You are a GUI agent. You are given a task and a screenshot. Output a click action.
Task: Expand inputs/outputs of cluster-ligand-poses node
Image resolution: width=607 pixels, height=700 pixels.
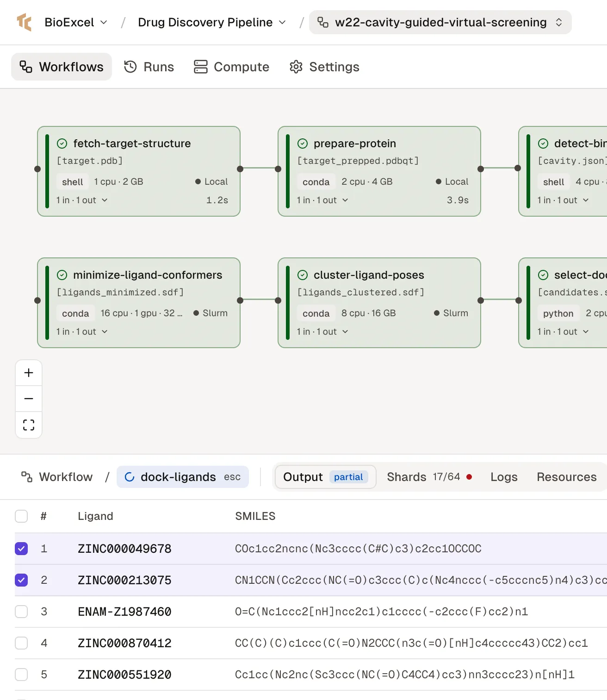(x=322, y=331)
